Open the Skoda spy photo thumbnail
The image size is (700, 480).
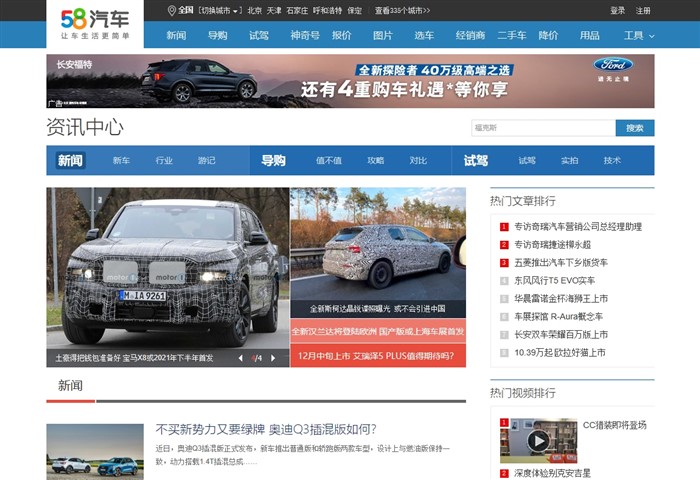click(x=378, y=252)
